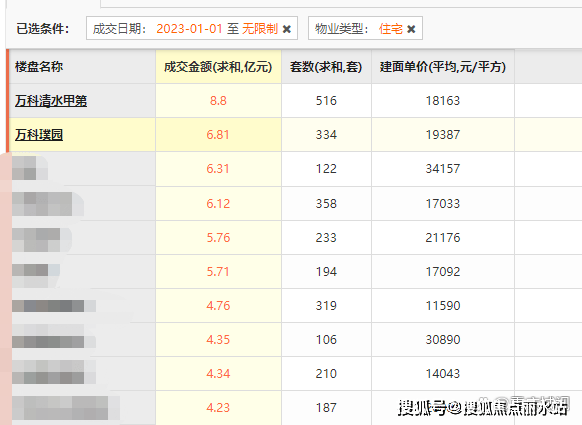Click the 11590 unit price cell
This screenshot has width=582, height=425.
[443, 305]
